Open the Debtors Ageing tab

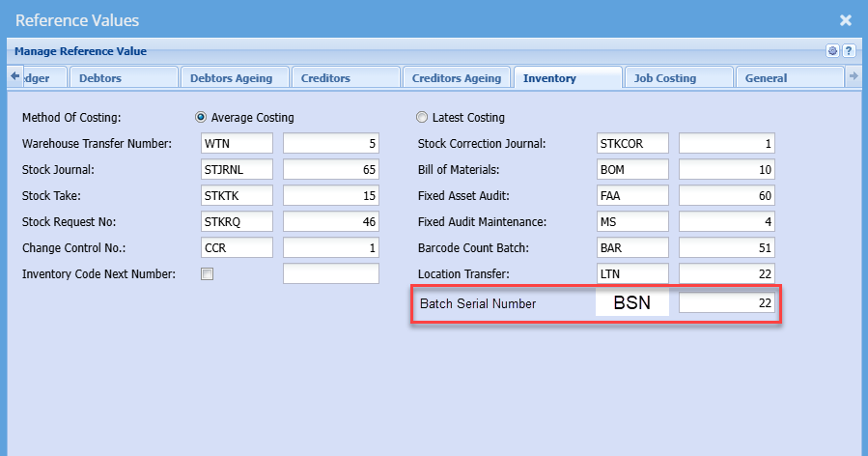233,78
